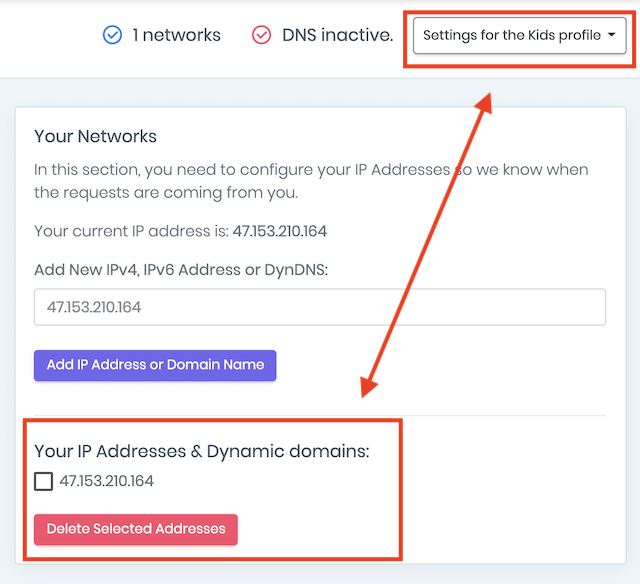The width and height of the screenshot is (640, 584).
Task: Open the Settings for the Kids profile dropdown
Action: click(x=520, y=36)
